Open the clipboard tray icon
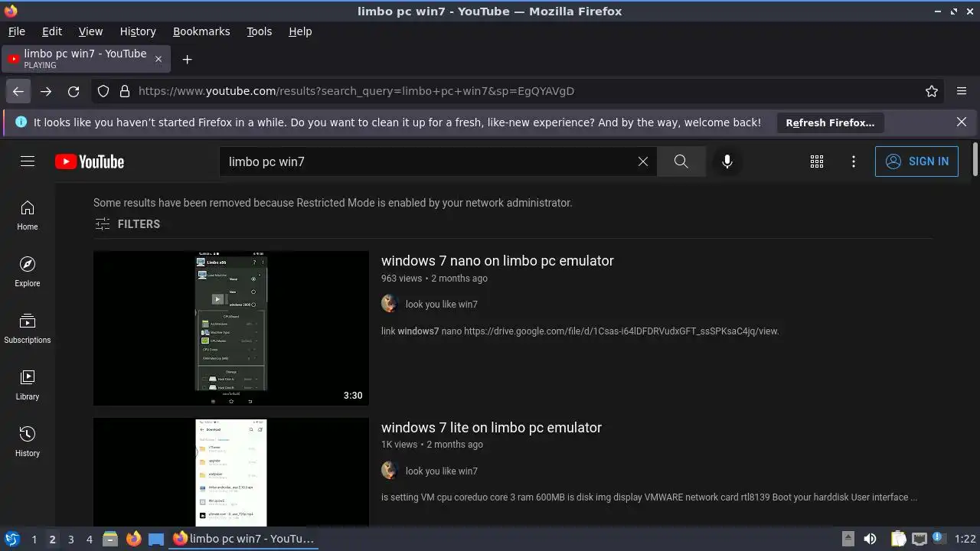 point(899,539)
